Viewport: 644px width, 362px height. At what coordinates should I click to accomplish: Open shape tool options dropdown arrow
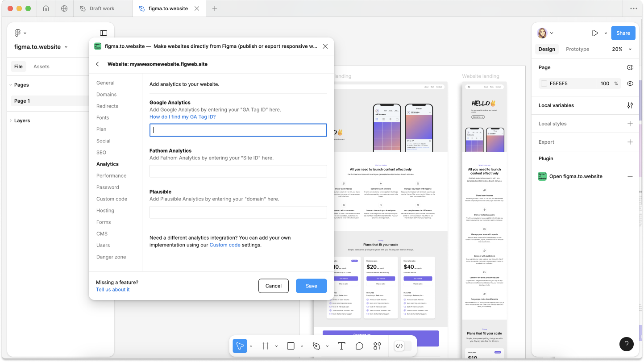click(x=302, y=346)
